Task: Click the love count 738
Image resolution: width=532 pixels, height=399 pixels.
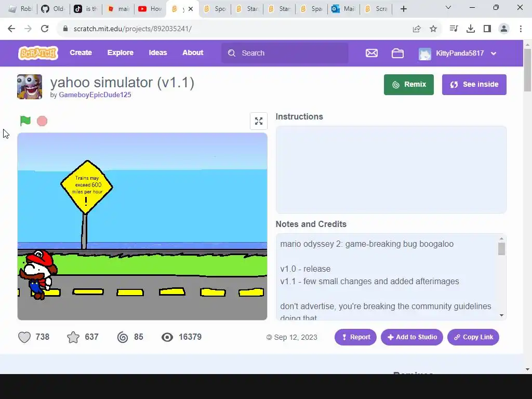Action: click(43, 337)
